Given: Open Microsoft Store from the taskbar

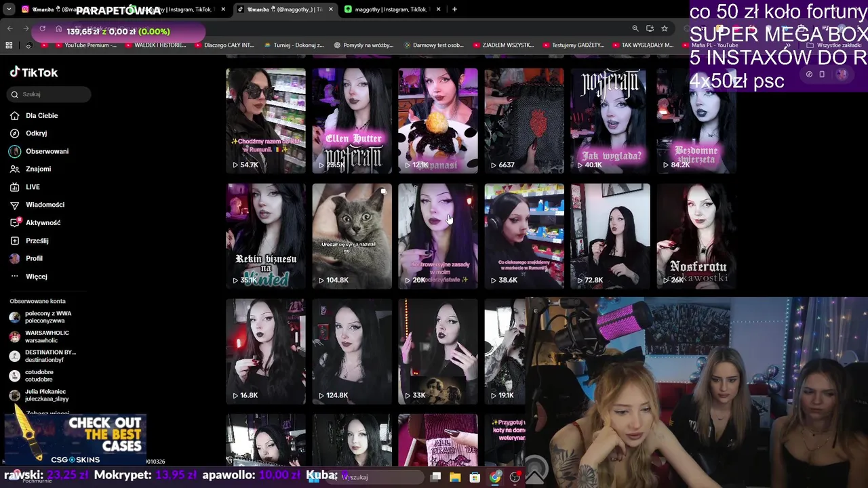Looking at the screenshot, I should tap(475, 477).
